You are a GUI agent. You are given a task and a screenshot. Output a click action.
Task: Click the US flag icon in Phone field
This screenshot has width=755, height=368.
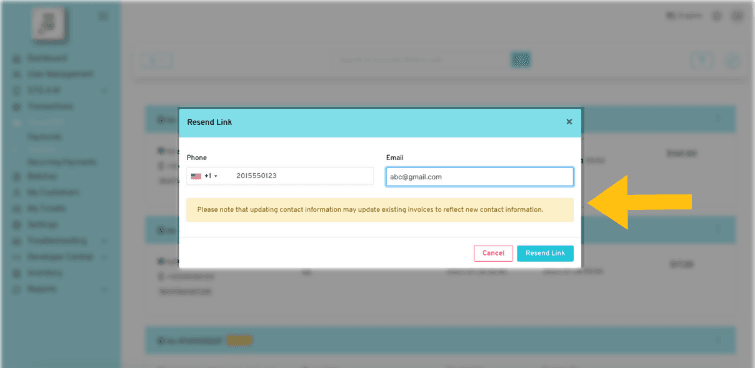point(195,176)
